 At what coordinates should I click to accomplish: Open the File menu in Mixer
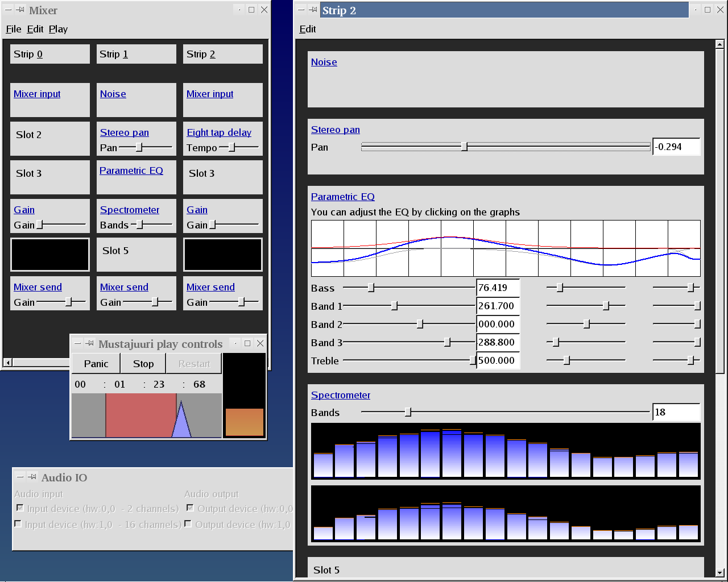tap(13, 29)
